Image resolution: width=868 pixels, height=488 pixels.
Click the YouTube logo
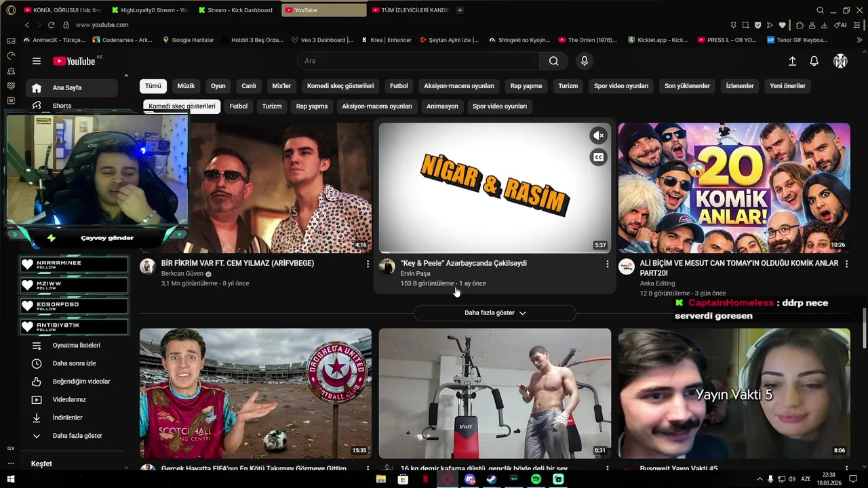tap(74, 61)
